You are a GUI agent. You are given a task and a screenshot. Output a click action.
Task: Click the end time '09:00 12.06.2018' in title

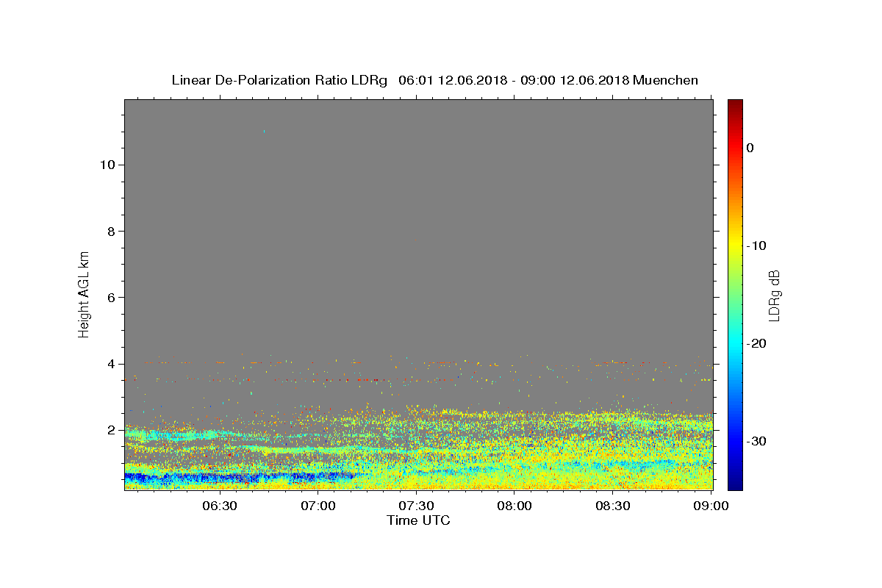pyautogui.click(x=576, y=80)
